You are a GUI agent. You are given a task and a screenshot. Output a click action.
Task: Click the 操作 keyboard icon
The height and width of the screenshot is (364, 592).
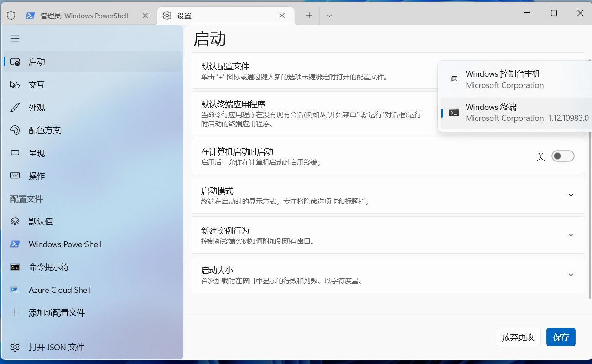(15, 176)
